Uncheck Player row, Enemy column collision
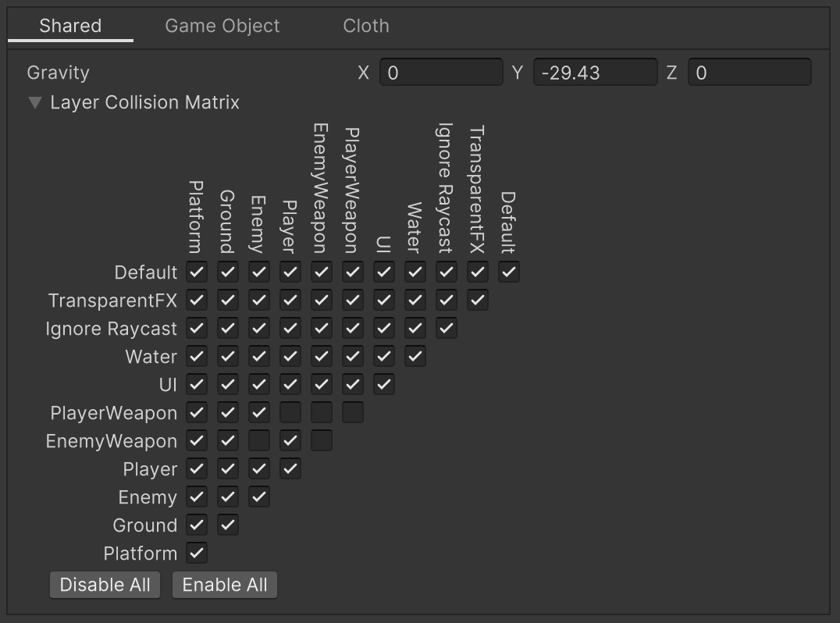This screenshot has width=840, height=623. tap(259, 469)
